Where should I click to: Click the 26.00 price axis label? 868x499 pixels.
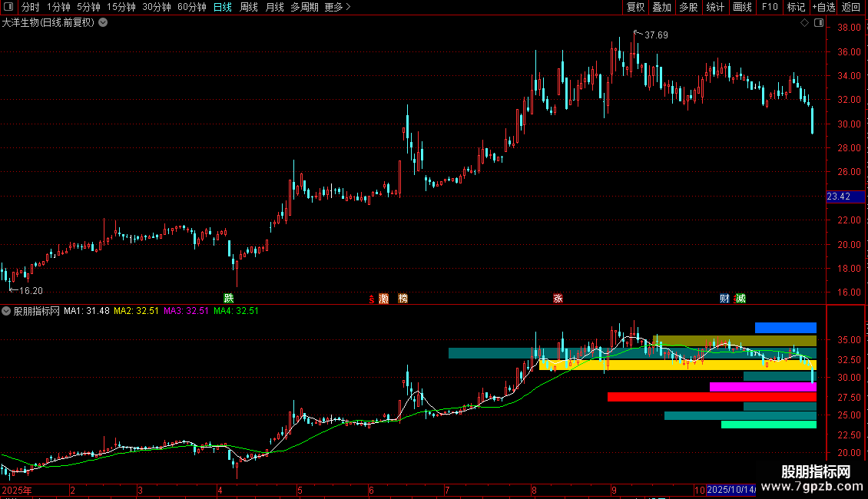click(x=849, y=172)
